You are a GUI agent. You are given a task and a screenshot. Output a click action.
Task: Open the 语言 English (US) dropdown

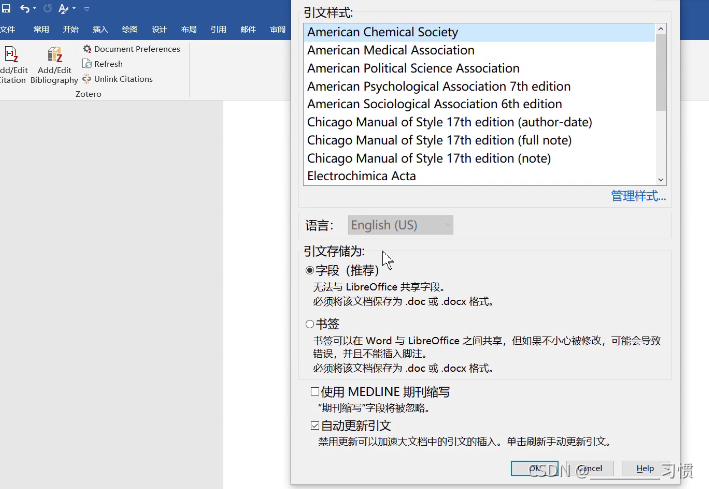click(400, 225)
